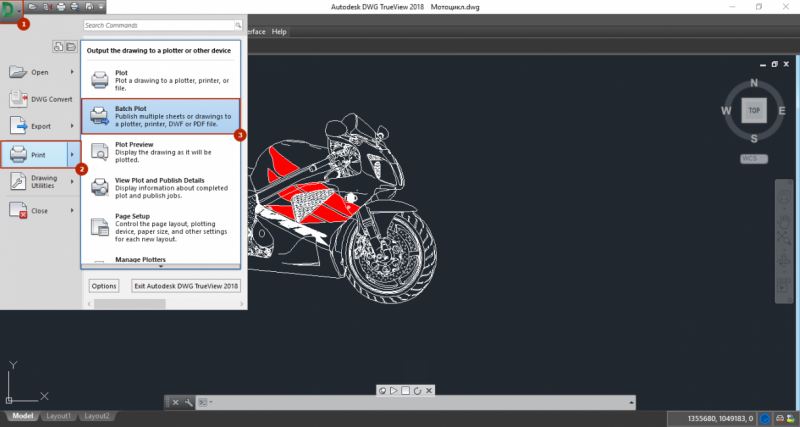The image size is (800, 427).
Task: Restore the drawing viewport window
Action: coord(774,65)
